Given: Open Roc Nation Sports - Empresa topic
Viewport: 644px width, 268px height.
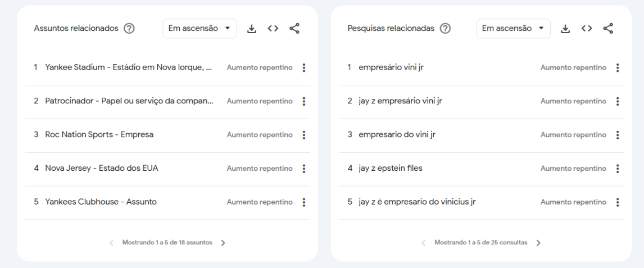Looking at the screenshot, I should tap(99, 135).
